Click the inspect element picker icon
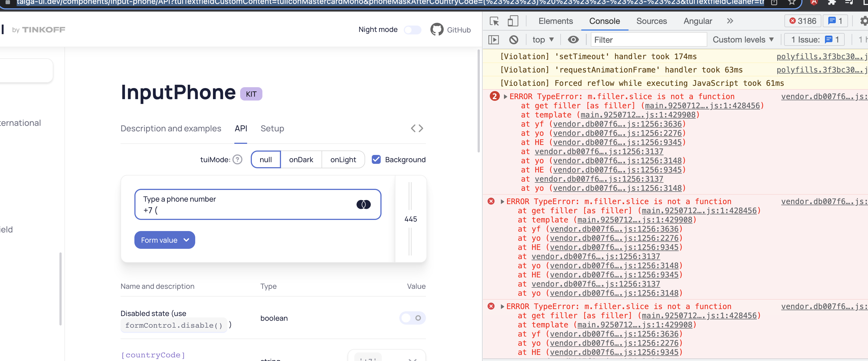Viewport: 868px width, 361px height. 494,21
